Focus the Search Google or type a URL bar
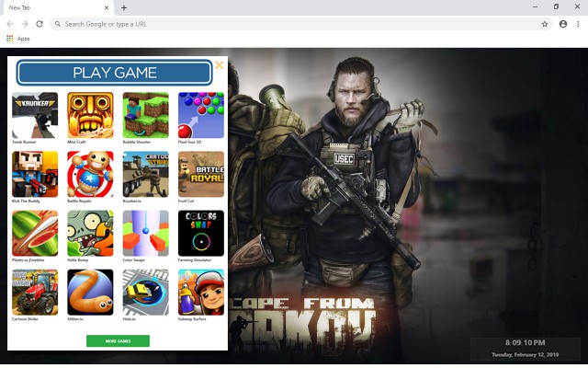 [301, 24]
